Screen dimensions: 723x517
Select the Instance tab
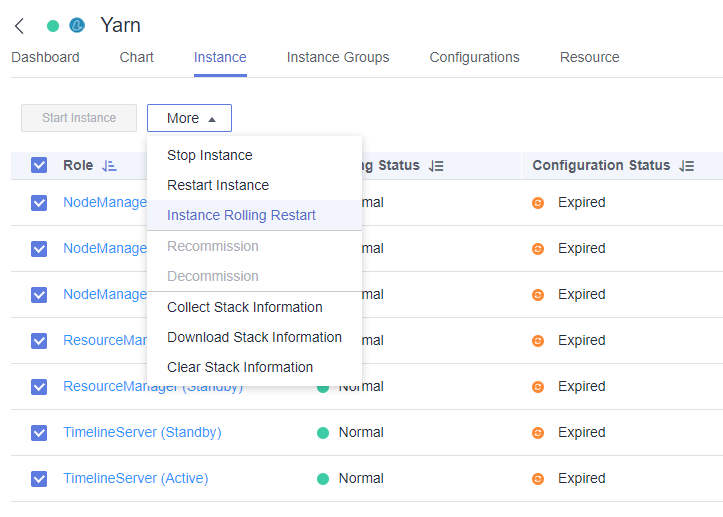point(220,57)
